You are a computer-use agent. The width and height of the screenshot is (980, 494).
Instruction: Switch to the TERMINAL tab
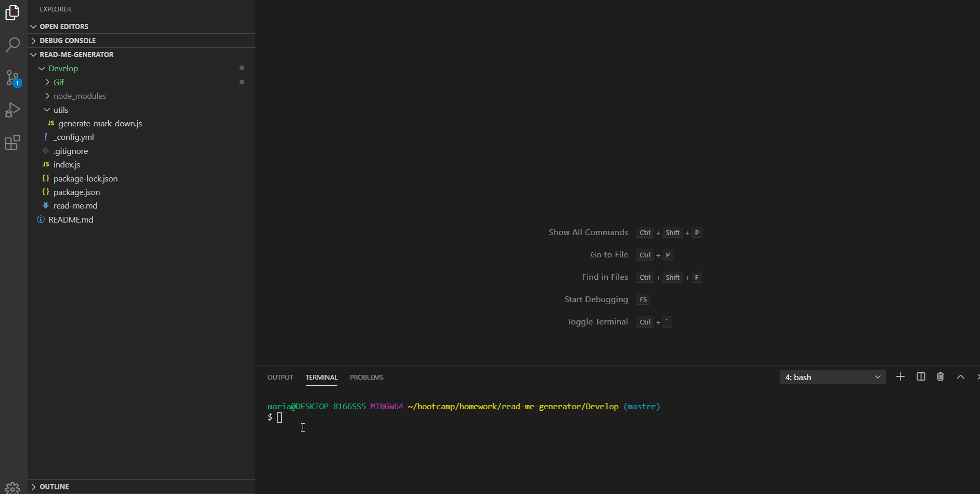(321, 378)
